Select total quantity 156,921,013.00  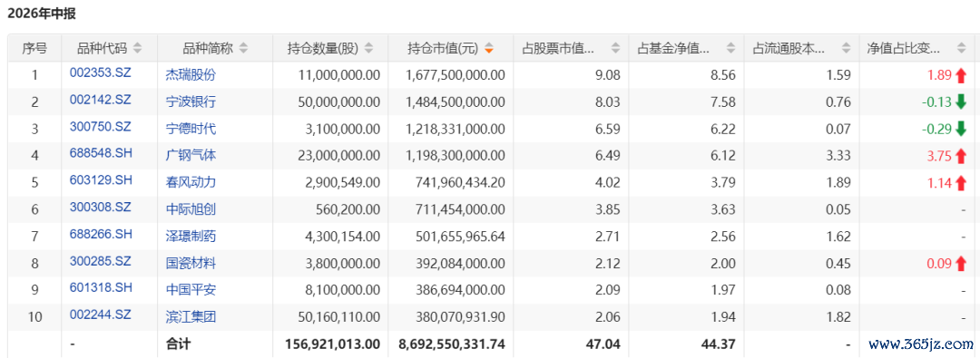(332, 343)
